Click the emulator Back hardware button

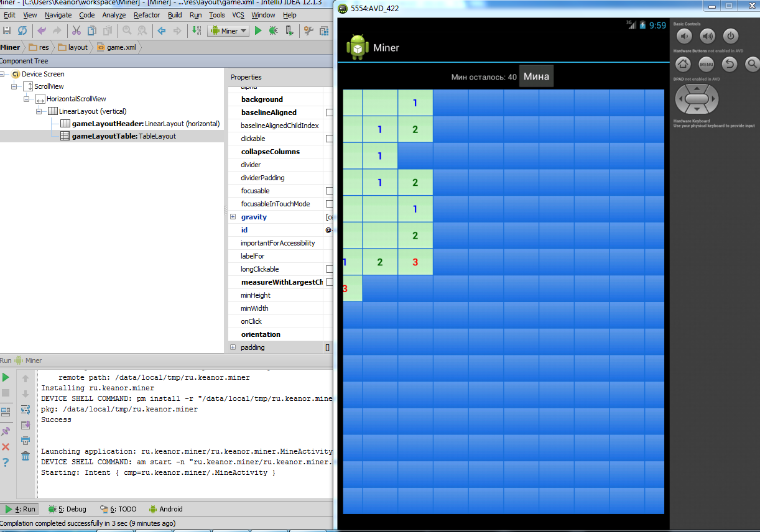[730, 63]
